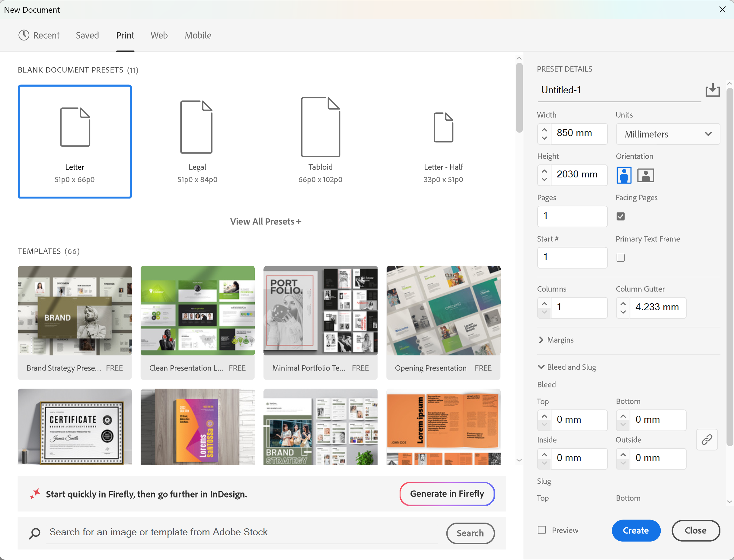Switch to the Web tab
The height and width of the screenshot is (560, 734).
[159, 35]
